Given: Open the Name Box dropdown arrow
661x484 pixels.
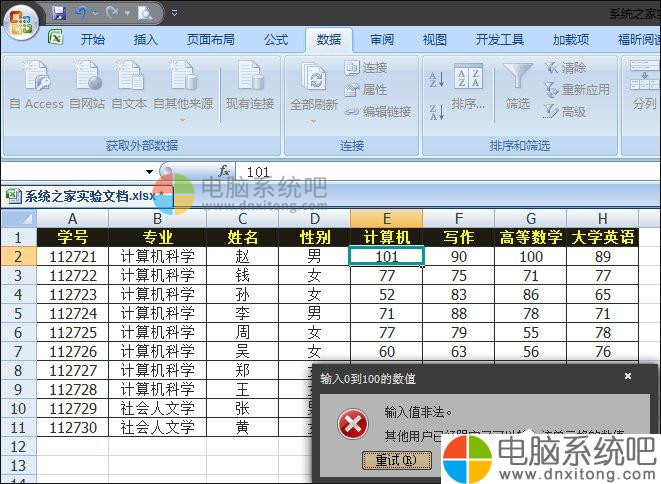Looking at the screenshot, I should pyautogui.click(x=150, y=172).
